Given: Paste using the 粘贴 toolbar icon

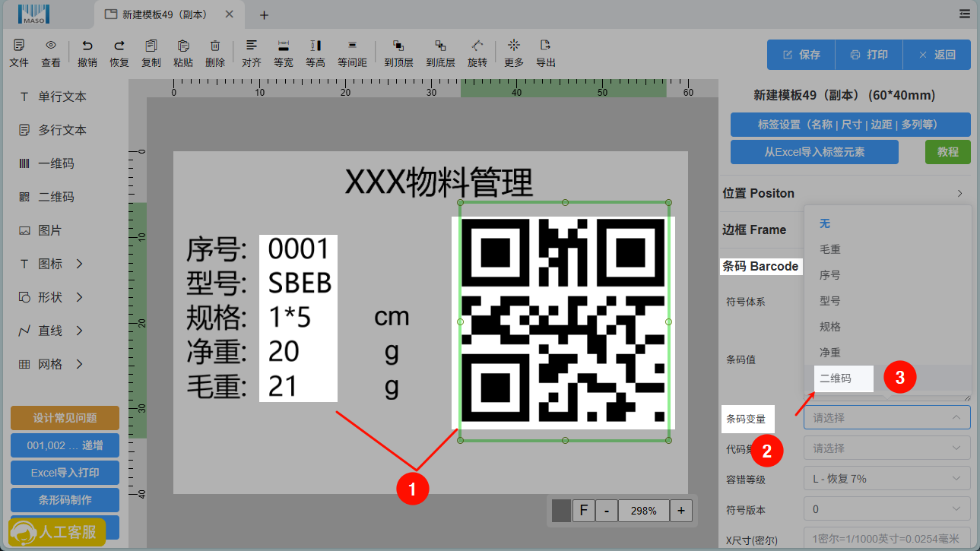Looking at the screenshot, I should pos(183,46).
